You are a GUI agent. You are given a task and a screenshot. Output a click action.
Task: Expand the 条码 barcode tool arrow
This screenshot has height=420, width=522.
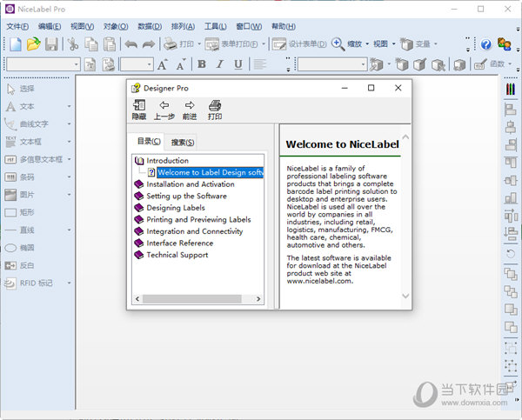[x=70, y=177]
